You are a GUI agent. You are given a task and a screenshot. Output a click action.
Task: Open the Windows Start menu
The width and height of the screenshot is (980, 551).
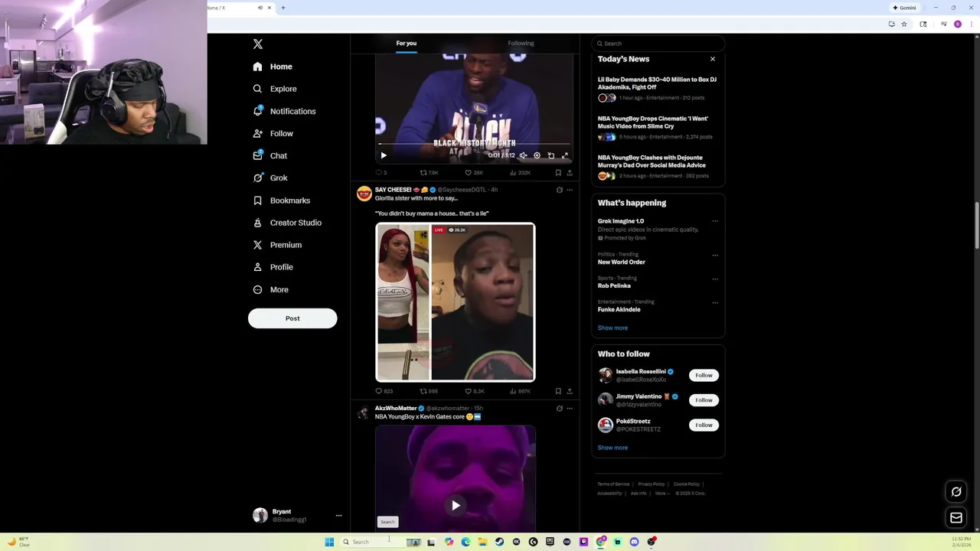tap(329, 542)
